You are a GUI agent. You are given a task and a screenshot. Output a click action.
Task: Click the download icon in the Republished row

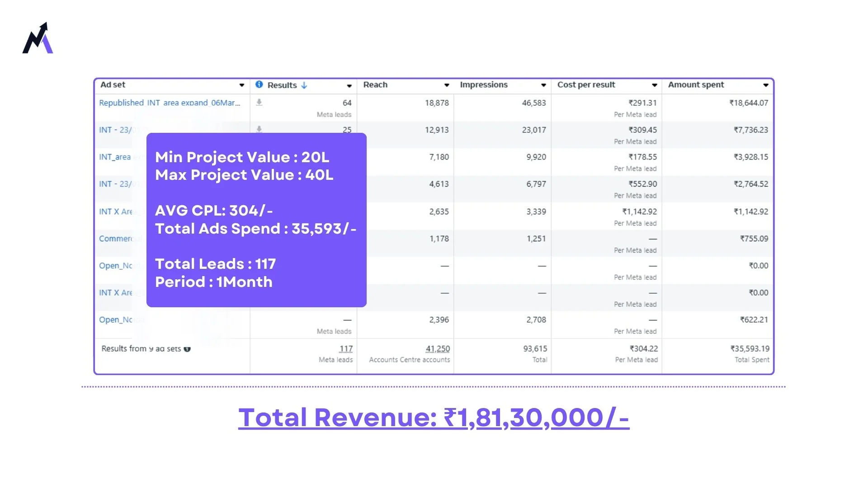[x=259, y=103]
